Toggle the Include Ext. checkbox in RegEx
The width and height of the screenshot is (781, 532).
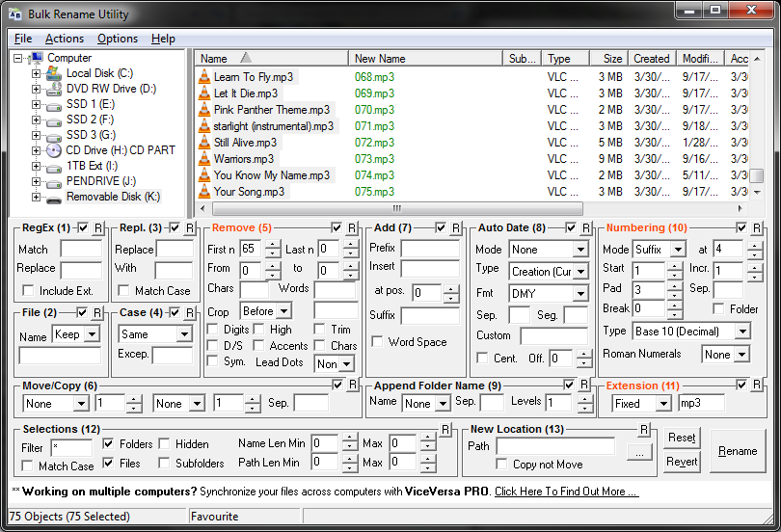pyautogui.click(x=28, y=291)
